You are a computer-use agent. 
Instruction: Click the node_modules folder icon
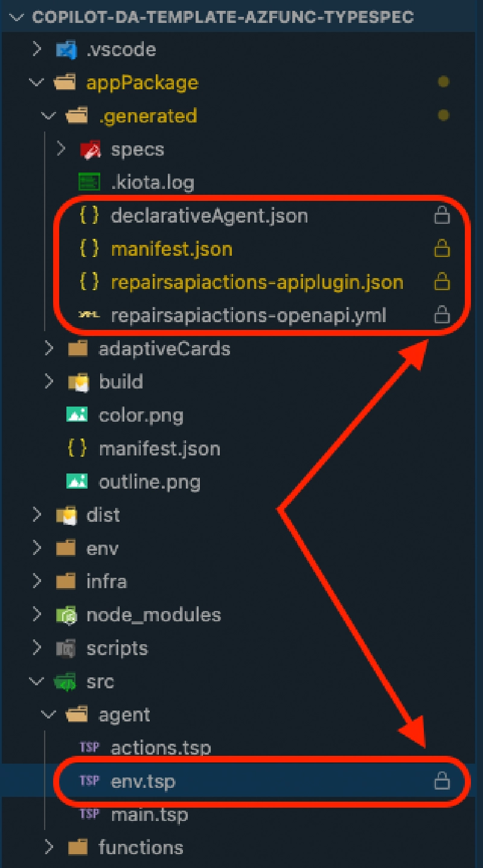coord(66,615)
